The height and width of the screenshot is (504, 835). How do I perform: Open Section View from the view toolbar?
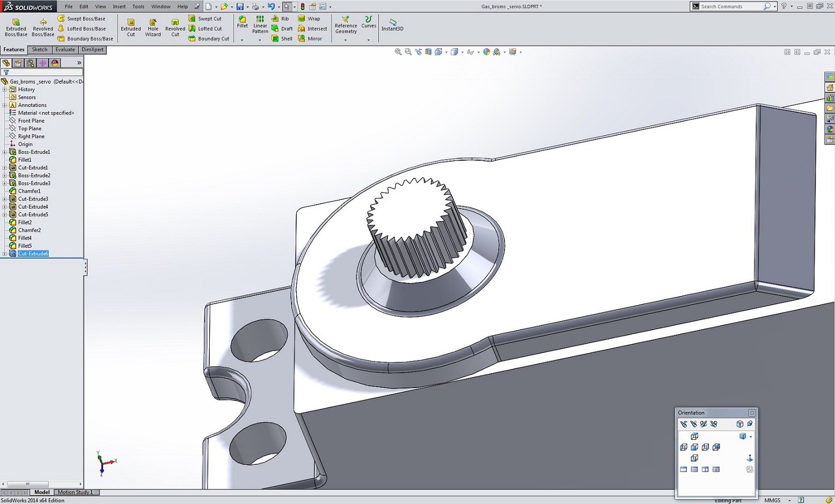click(428, 52)
